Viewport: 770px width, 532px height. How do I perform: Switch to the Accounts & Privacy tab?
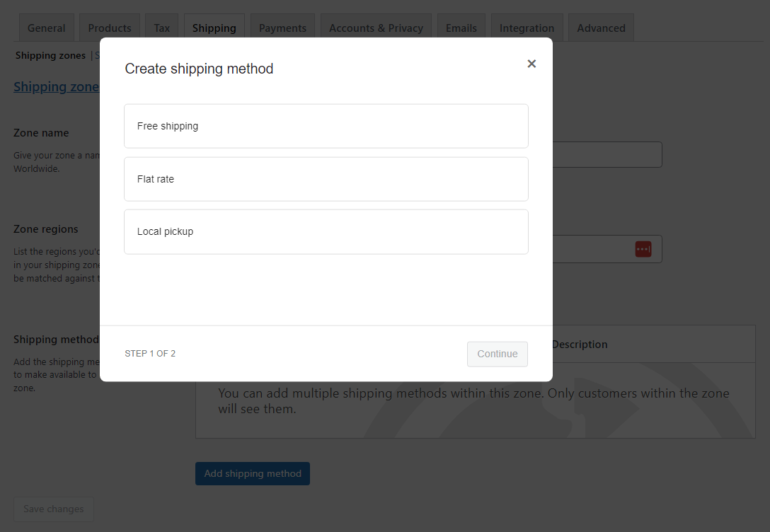pos(376,28)
